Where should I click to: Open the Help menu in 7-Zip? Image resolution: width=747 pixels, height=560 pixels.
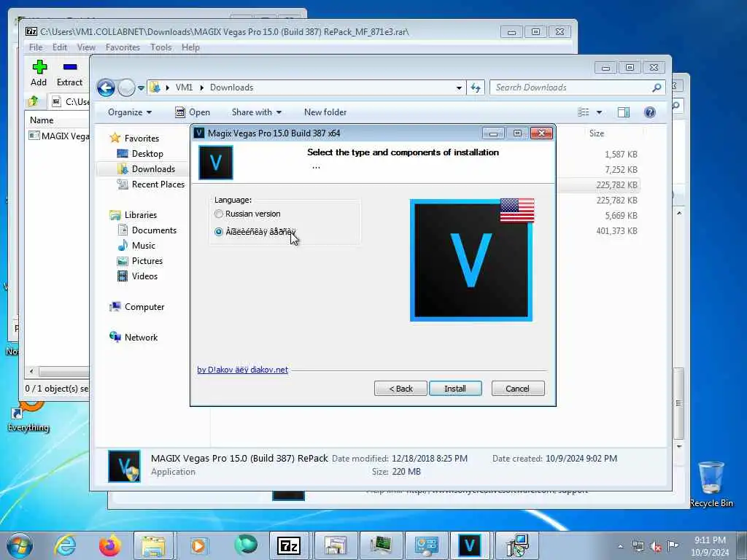[190, 47]
